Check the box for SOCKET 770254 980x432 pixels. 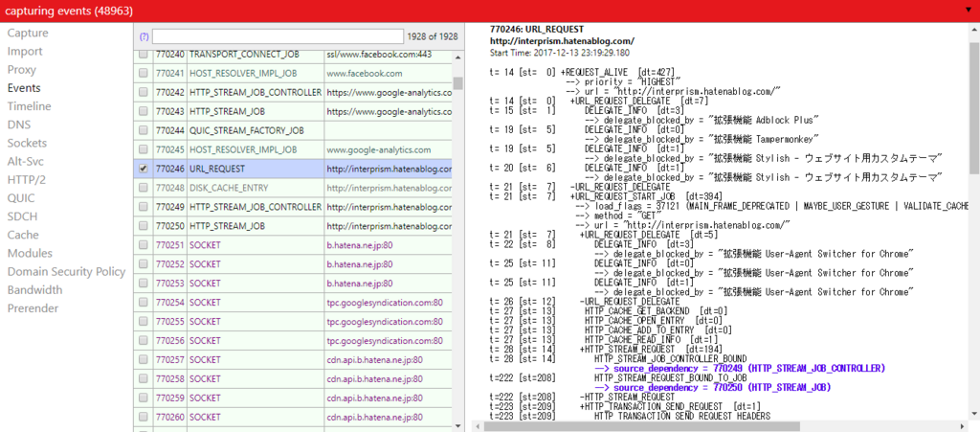tap(144, 302)
